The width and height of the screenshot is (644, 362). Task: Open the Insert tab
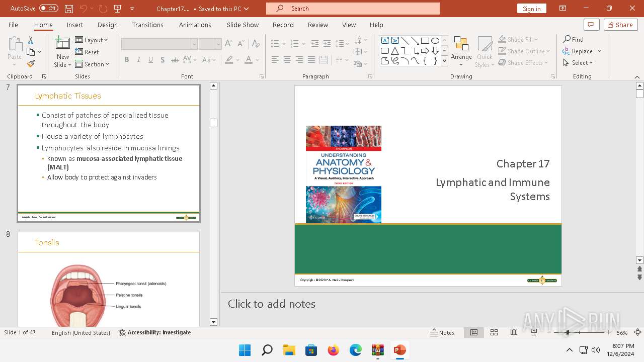(75, 25)
